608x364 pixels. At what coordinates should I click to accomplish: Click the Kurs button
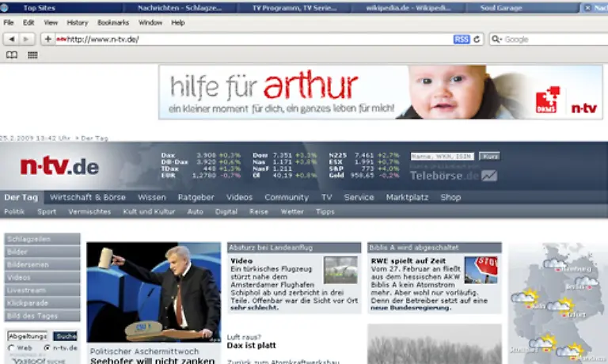coord(489,156)
